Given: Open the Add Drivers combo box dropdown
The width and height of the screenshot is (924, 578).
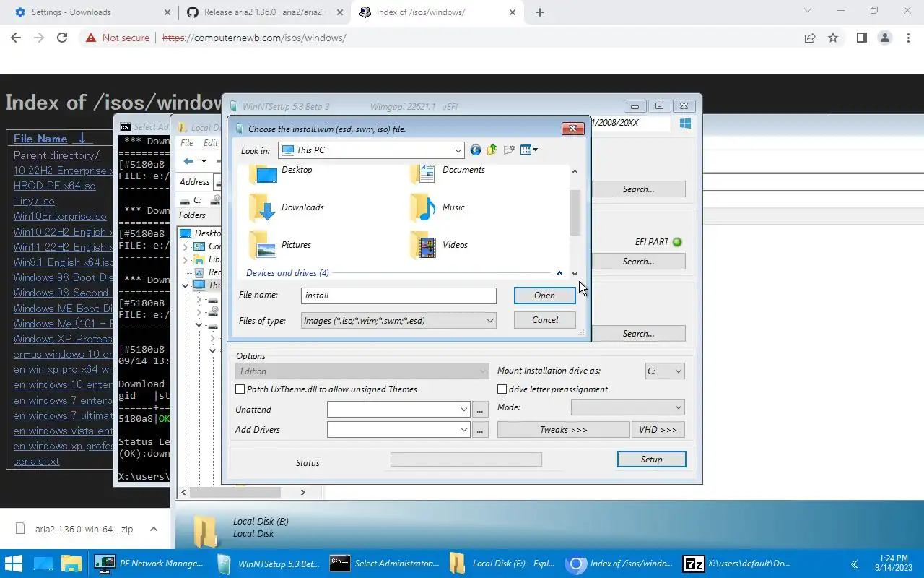Looking at the screenshot, I should (464, 430).
